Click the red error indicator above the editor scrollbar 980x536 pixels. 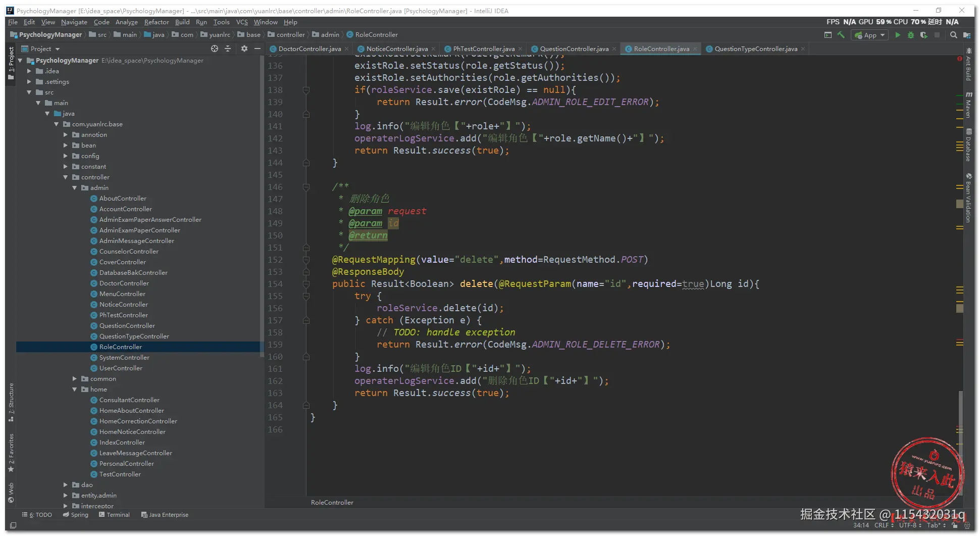[959, 59]
